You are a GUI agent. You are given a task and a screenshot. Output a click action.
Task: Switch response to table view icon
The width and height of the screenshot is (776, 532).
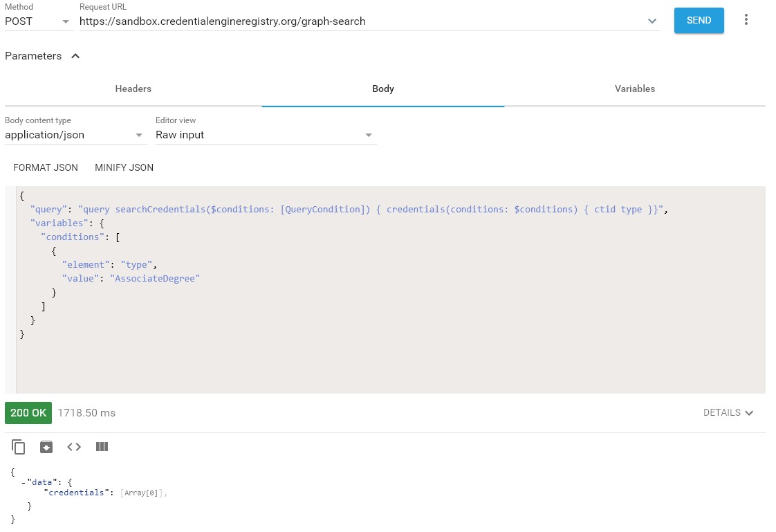[102, 446]
